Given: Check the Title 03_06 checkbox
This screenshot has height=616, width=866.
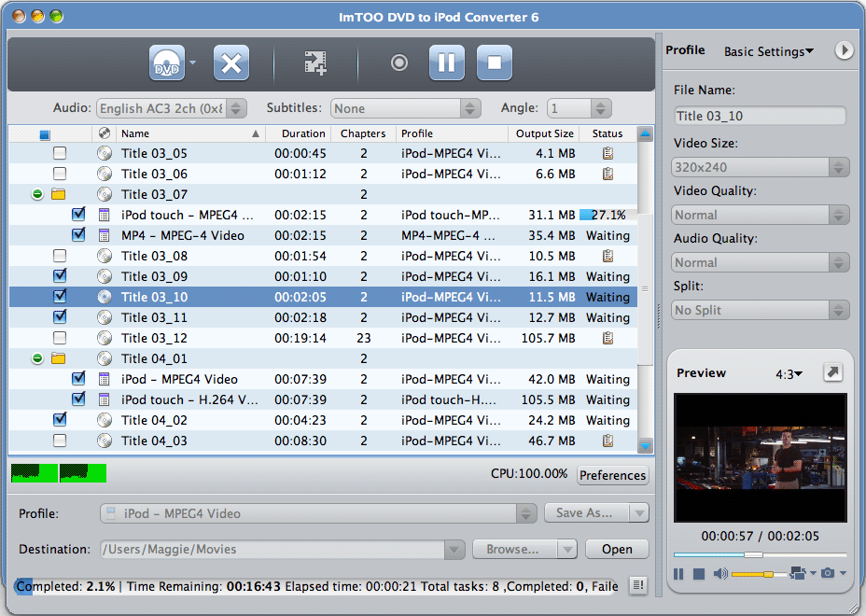Looking at the screenshot, I should coord(60,174).
